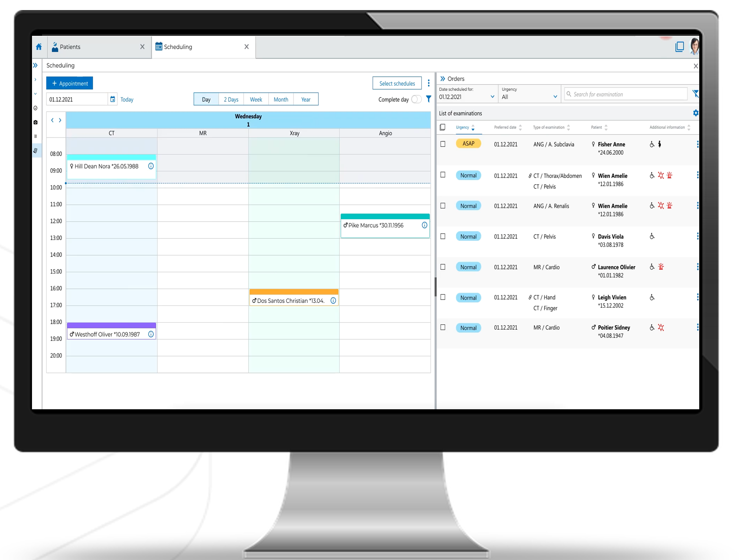
Task: Select the Week view tab
Action: (x=256, y=100)
